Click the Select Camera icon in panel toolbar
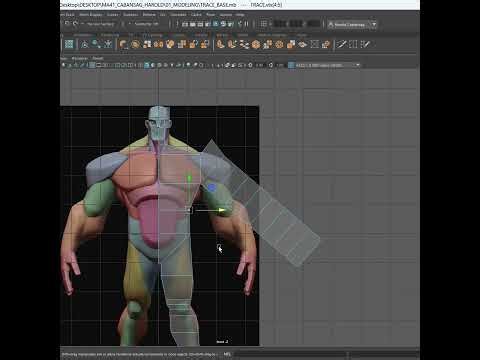This screenshot has width=480, height=360. 63,65
